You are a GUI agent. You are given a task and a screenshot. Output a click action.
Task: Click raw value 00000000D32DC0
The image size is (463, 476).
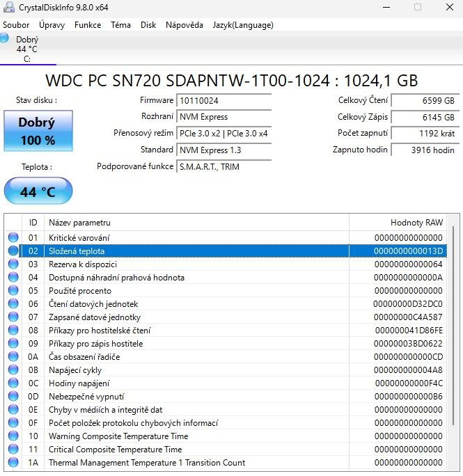[408, 304]
